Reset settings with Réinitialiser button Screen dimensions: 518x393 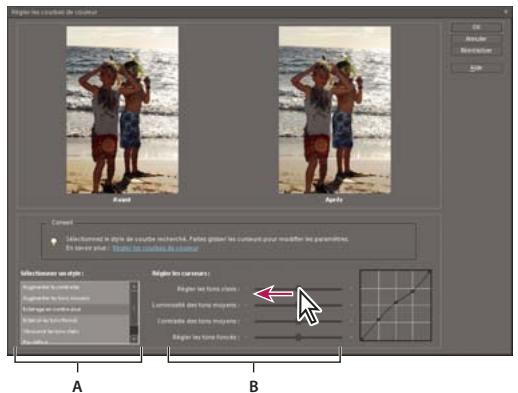click(x=476, y=50)
